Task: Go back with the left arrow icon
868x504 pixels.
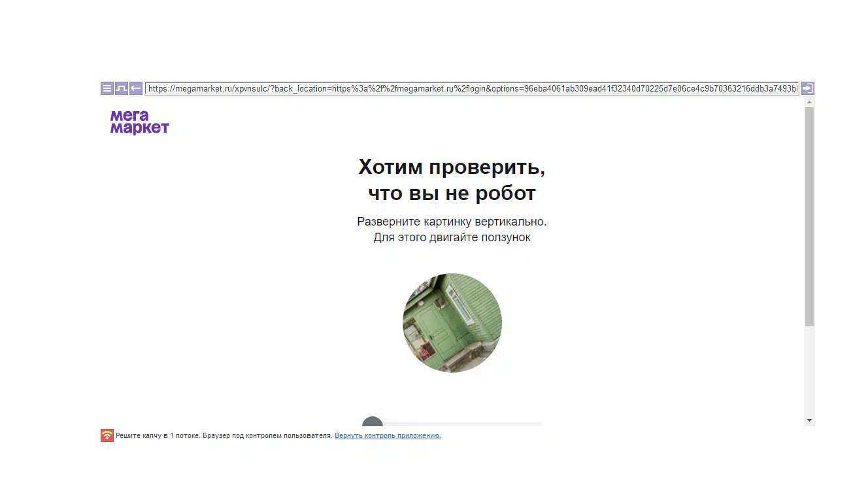Action: pos(136,88)
